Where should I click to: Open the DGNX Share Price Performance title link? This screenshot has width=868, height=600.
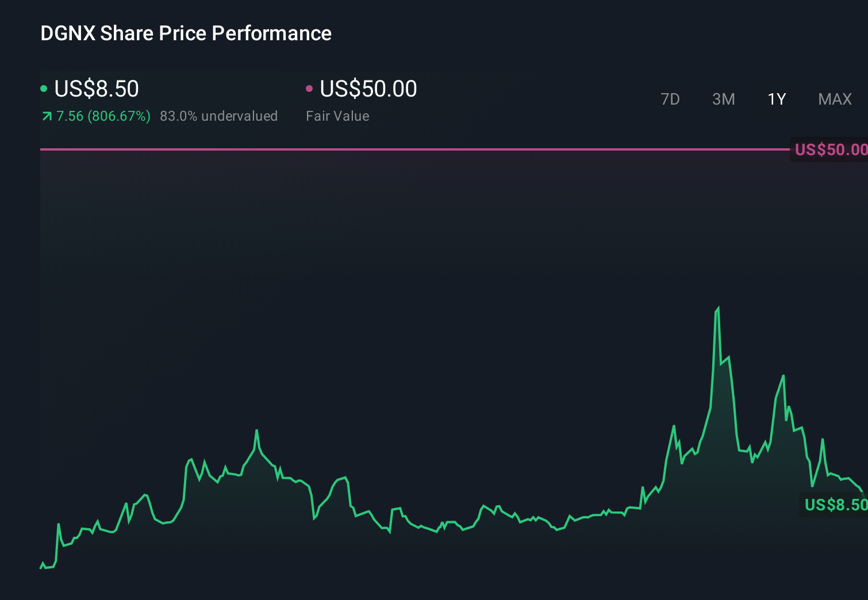click(x=185, y=33)
